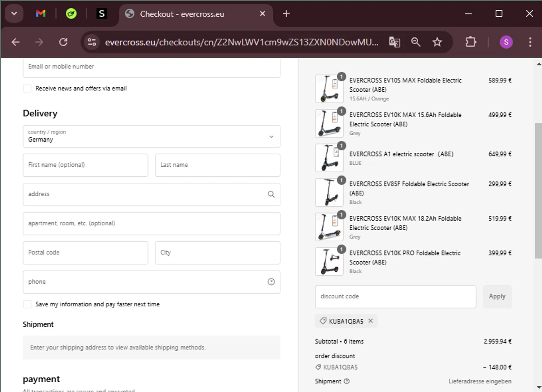The height and width of the screenshot is (392, 542).
Task: View site information icon in address bar
Action: 92,42
